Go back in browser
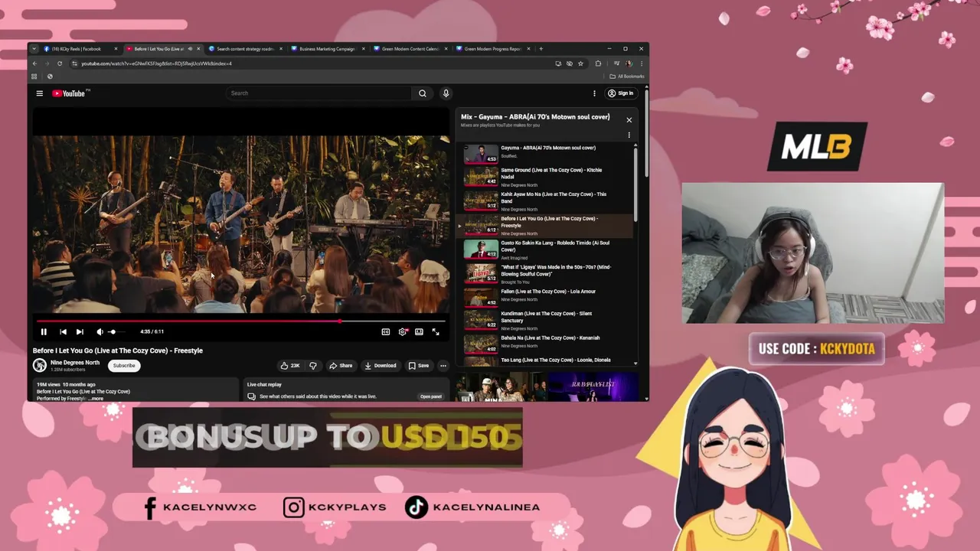The height and width of the screenshot is (551, 980). (x=34, y=64)
